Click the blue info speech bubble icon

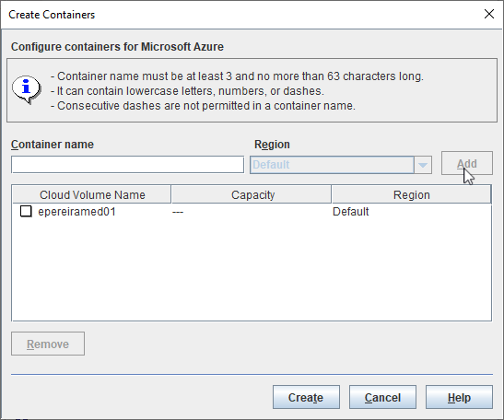click(x=27, y=89)
